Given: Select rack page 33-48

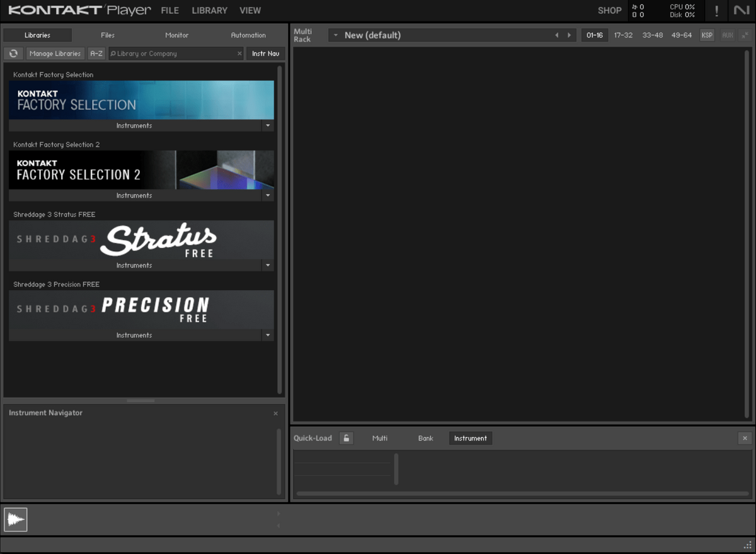Looking at the screenshot, I should coord(653,35).
